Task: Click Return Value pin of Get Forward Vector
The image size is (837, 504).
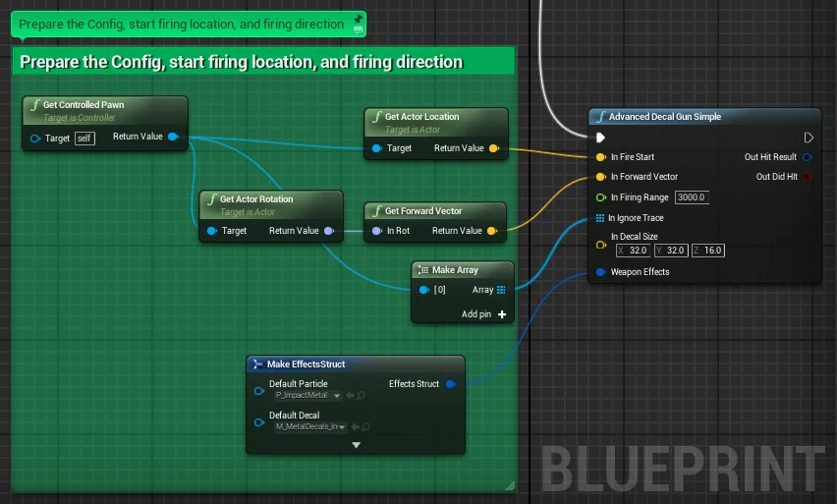Action: click(x=492, y=231)
